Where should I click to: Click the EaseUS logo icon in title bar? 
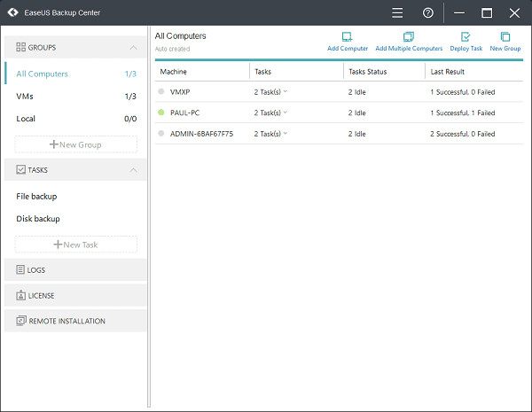coord(13,12)
